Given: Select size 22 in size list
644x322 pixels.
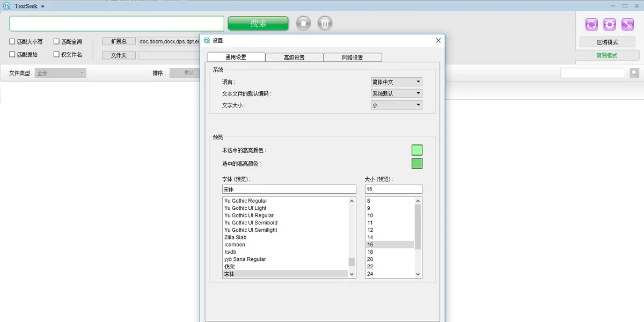Looking at the screenshot, I should pyautogui.click(x=390, y=267).
